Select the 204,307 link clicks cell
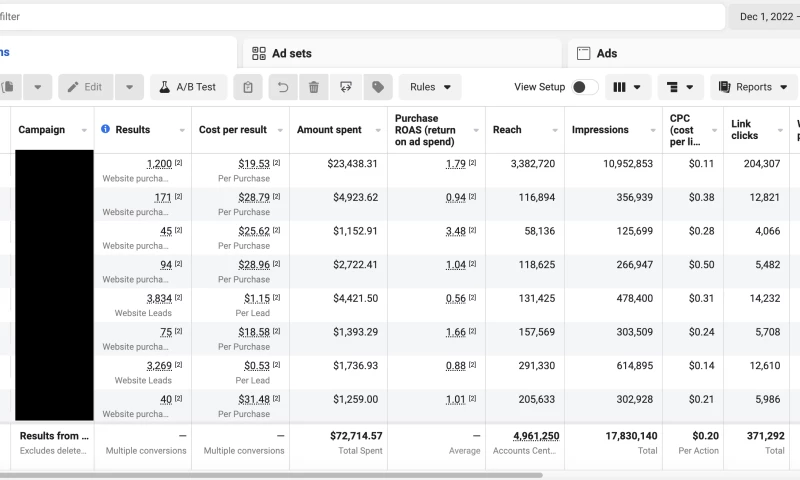Viewport: 800px width, 480px height. [762, 164]
